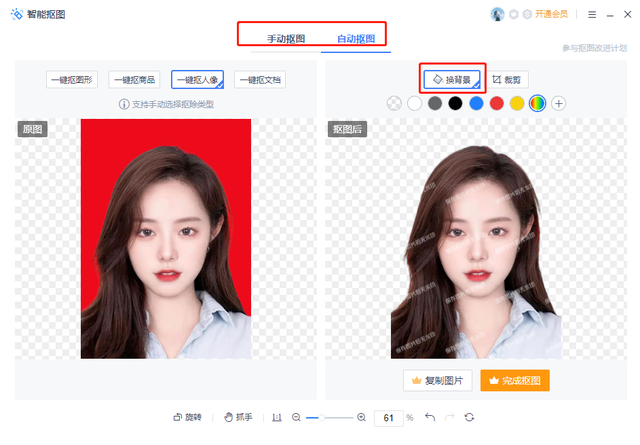Click the fit-to-size icon beside 抓手
The height and width of the screenshot is (445, 640).
[x=277, y=417]
